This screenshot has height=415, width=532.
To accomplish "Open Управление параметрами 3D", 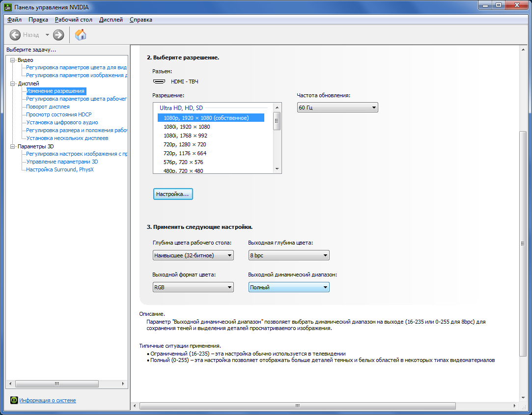I will tap(62, 162).
